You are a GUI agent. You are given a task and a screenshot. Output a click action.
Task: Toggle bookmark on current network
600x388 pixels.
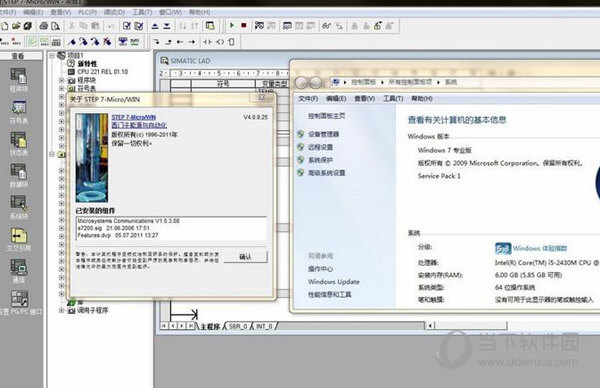[x=72, y=42]
